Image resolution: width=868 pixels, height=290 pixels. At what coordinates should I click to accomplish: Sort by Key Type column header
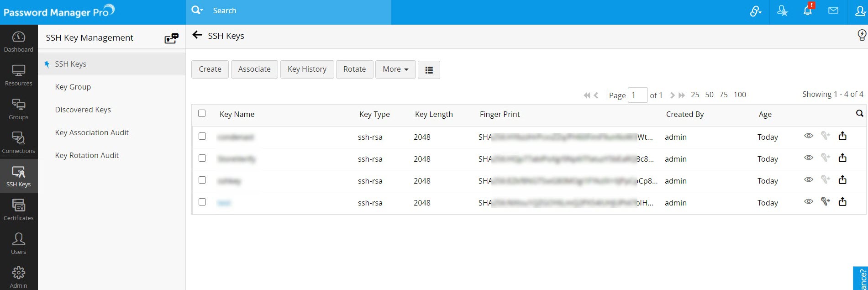coord(374,114)
